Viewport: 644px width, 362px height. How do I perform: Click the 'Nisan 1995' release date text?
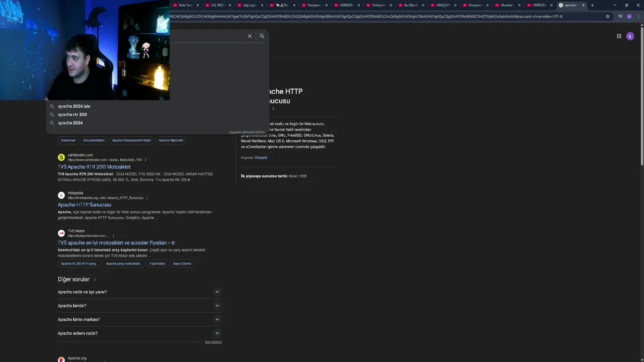[297, 176]
